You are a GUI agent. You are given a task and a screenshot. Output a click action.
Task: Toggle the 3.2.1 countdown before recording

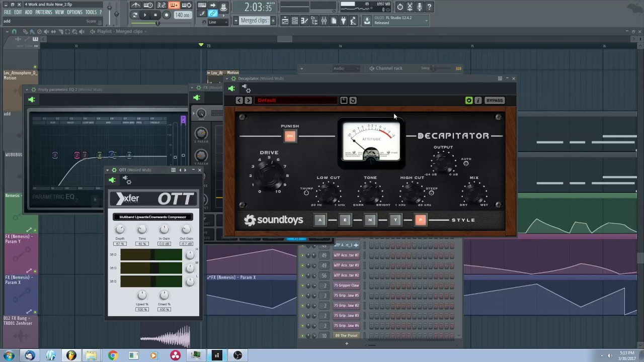tap(161, 5)
